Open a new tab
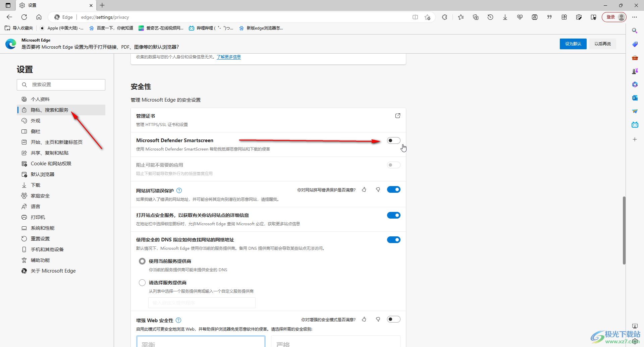The image size is (644, 347). (x=102, y=5)
